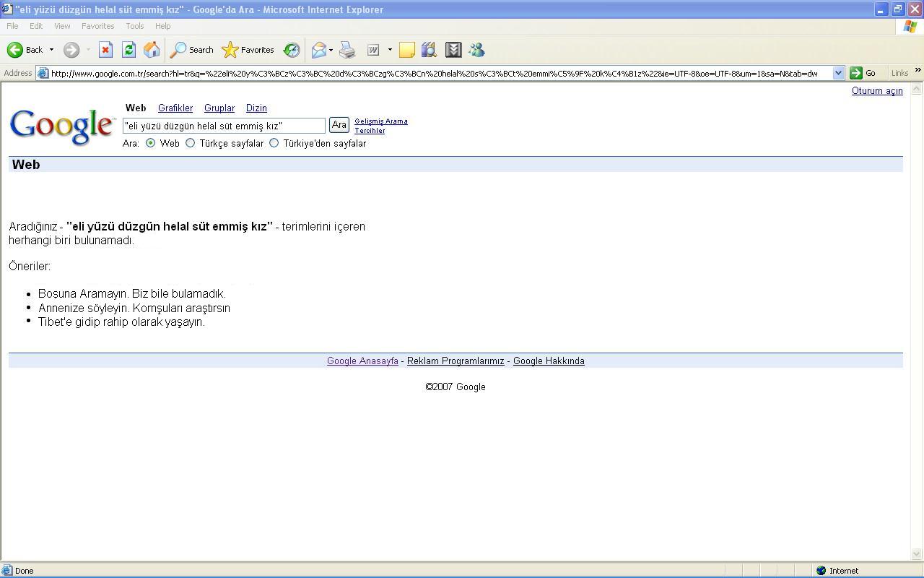Expand the Links toolbar chevron

pyautogui.click(x=918, y=71)
